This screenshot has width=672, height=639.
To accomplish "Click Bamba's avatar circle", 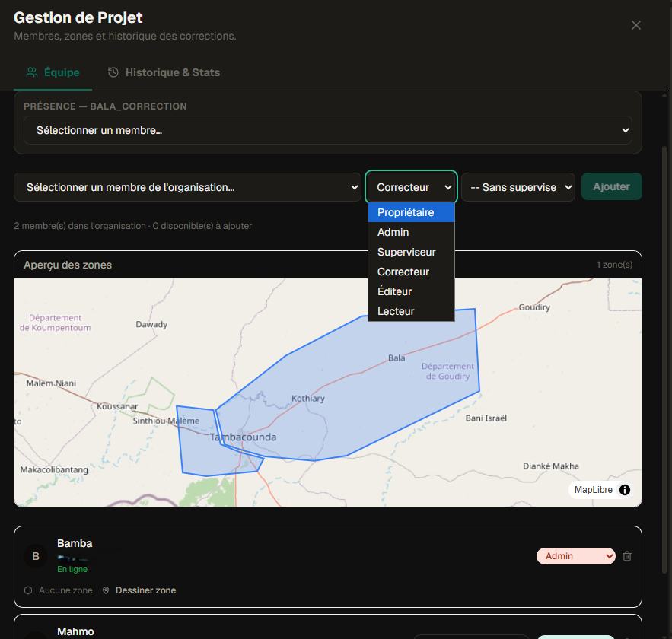I will tap(35, 556).
